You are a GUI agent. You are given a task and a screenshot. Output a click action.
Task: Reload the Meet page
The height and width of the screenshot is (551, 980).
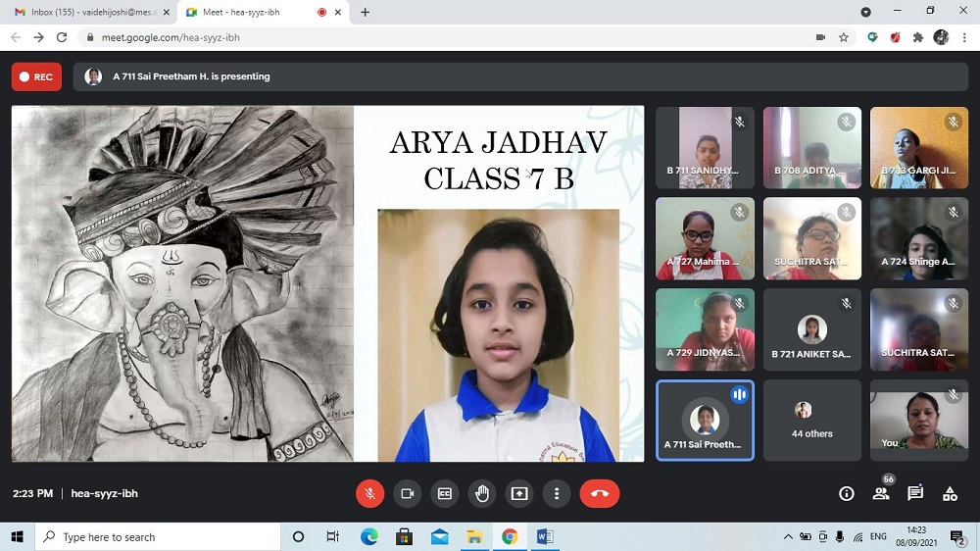point(62,37)
